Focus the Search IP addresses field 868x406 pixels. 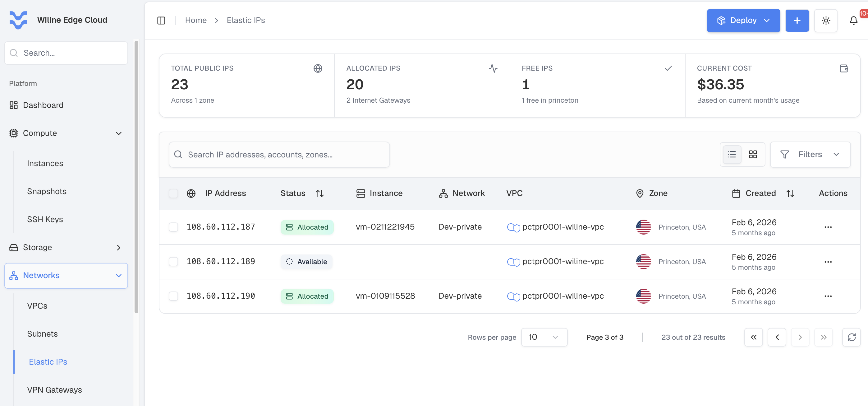279,154
